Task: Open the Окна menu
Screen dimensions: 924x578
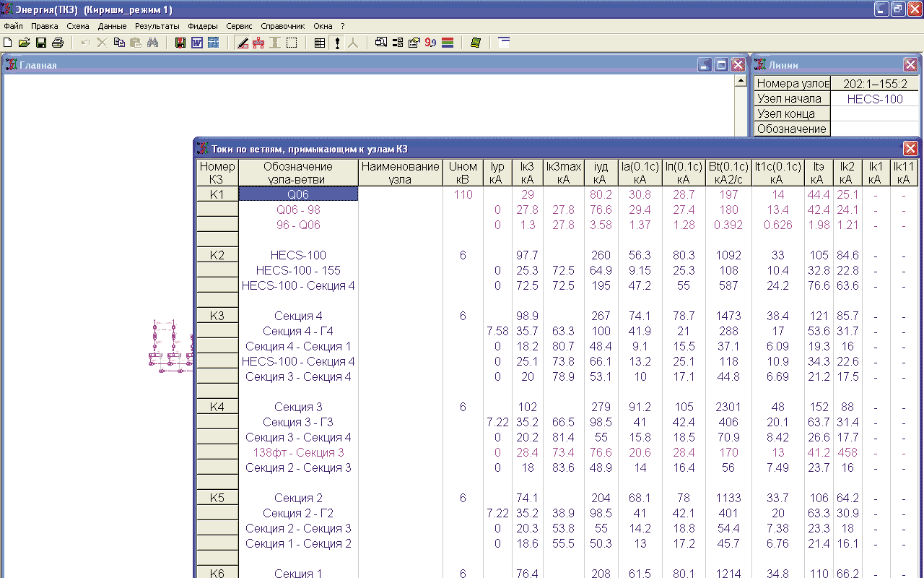Action: click(323, 25)
